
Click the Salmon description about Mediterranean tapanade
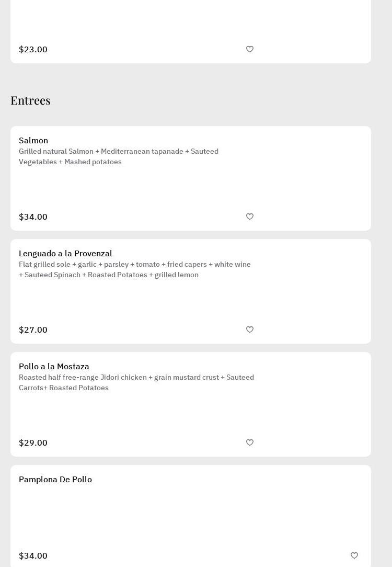[x=119, y=156]
